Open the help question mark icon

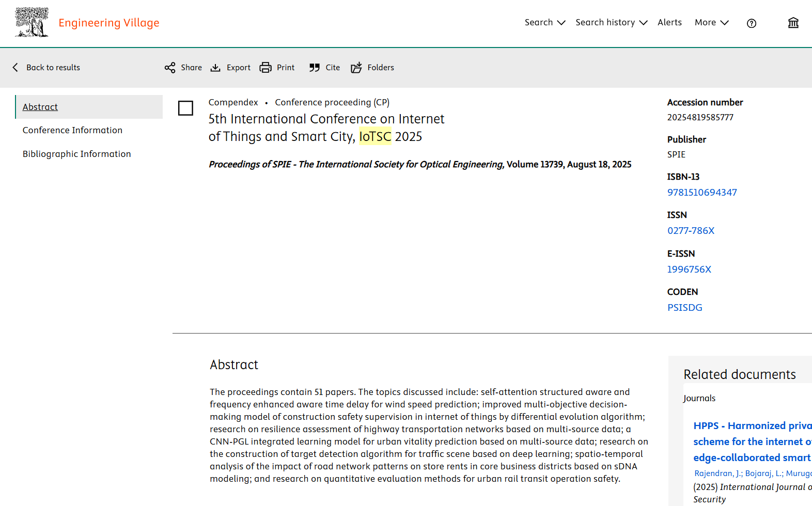coord(751,23)
